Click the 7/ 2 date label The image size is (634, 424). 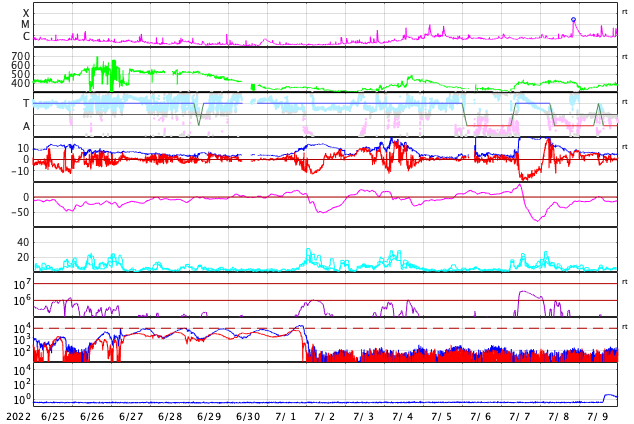(x=325, y=416)
